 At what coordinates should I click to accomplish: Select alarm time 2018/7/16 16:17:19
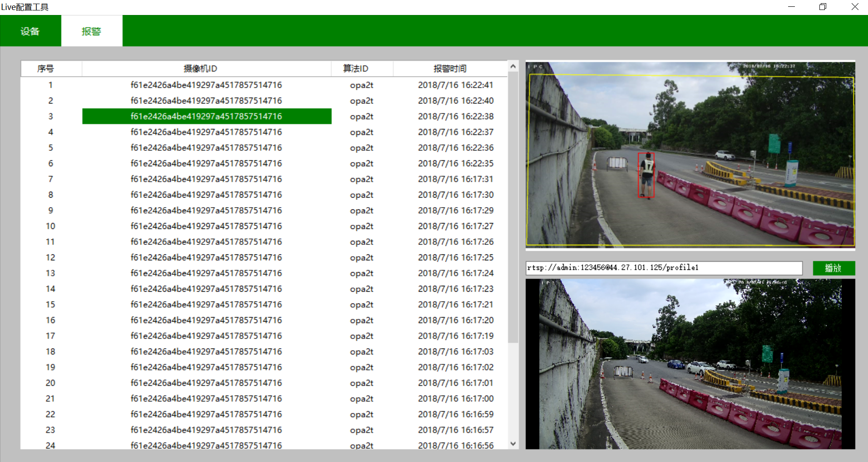tap(456, 336)
